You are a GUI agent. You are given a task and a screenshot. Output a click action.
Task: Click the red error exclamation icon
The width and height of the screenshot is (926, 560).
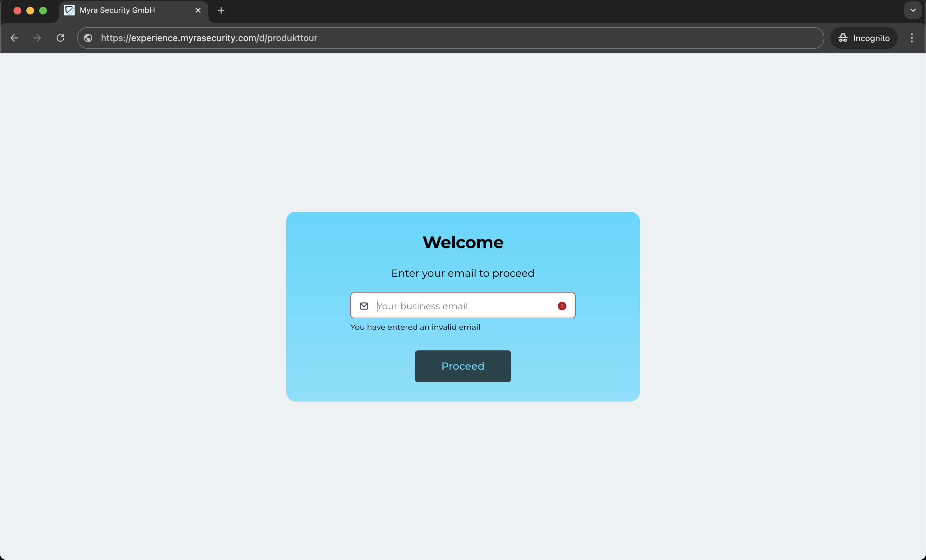561,306
